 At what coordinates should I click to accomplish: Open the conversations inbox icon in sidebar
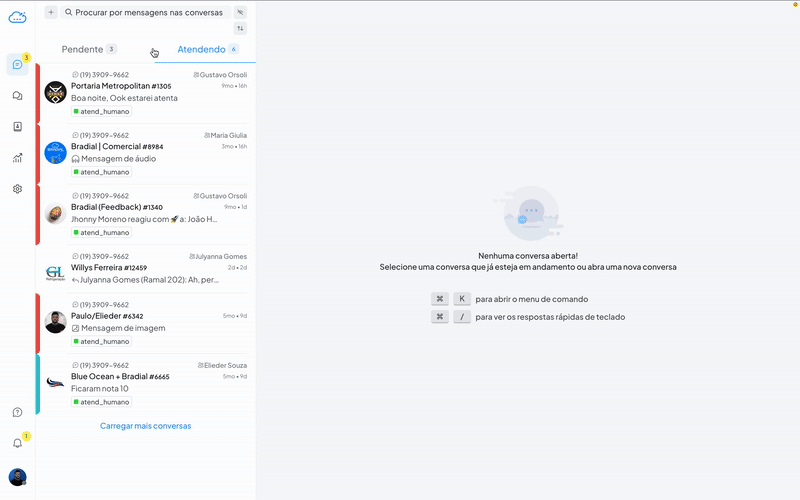click(17, 65)
